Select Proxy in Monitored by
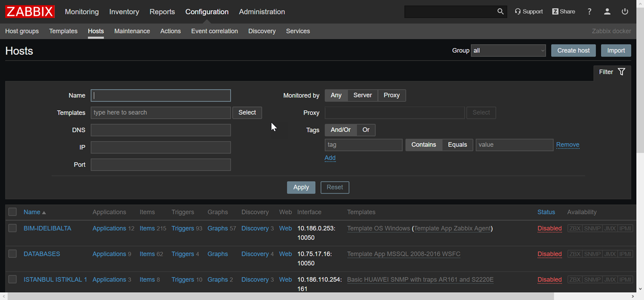 [x=392, y=96]
